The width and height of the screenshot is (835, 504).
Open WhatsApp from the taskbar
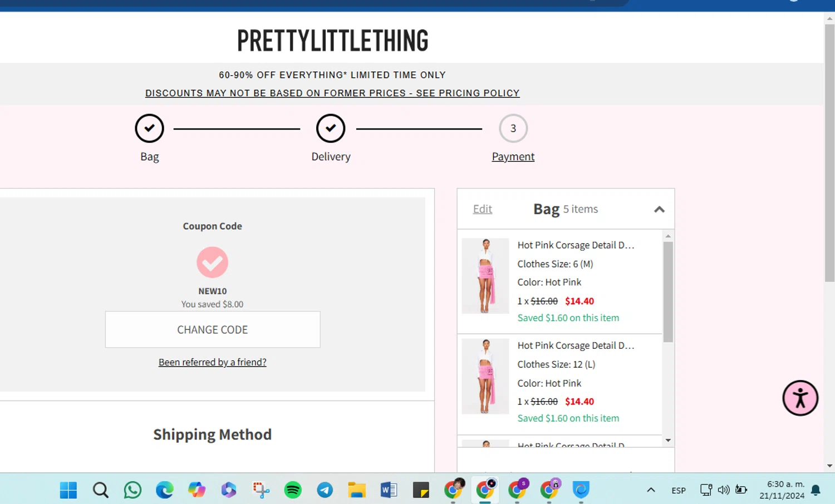tap(132, 490)
